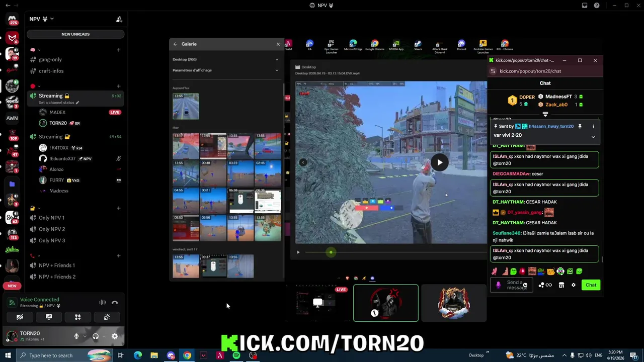Open the AWN server in the sidebar
Screen dimensions: 644x362
click(12, 118)
